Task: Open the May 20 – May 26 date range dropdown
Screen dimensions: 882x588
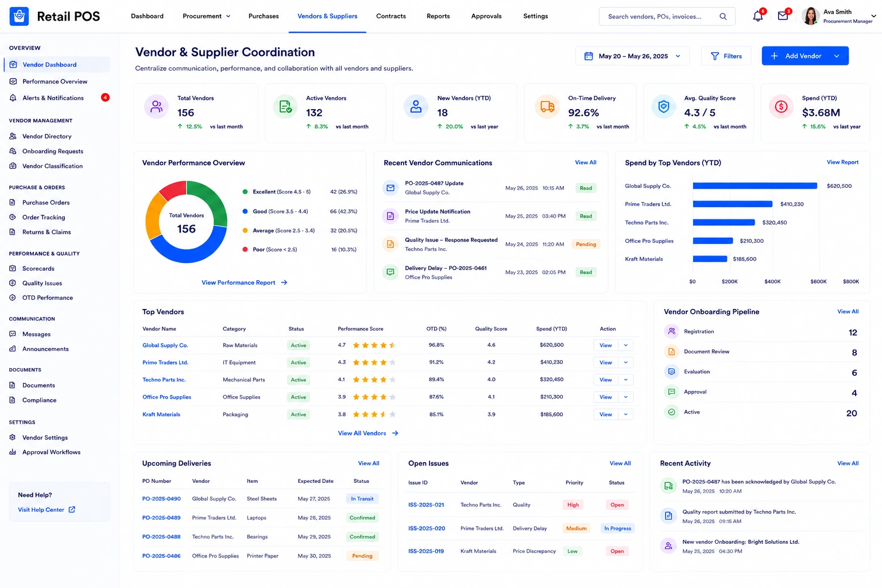Action: 632,56
